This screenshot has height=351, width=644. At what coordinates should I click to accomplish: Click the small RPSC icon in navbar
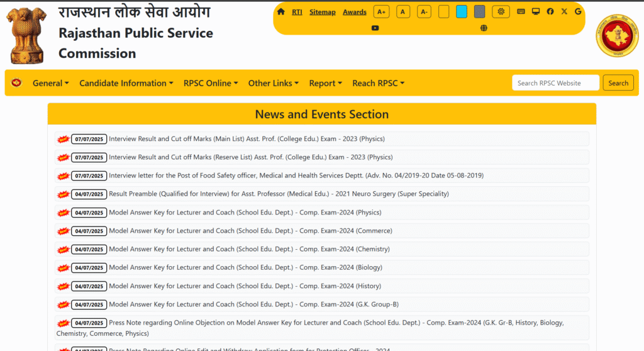[x=16, y=82]
